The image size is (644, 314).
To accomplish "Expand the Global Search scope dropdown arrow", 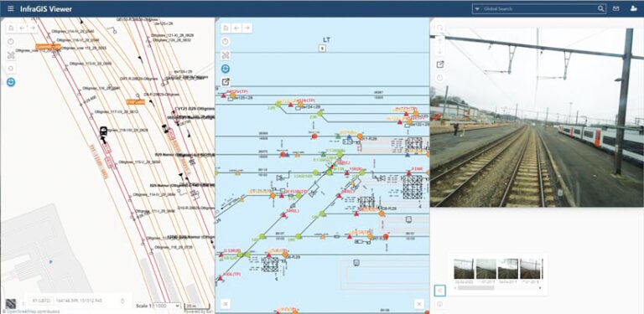I will [477, 8].
